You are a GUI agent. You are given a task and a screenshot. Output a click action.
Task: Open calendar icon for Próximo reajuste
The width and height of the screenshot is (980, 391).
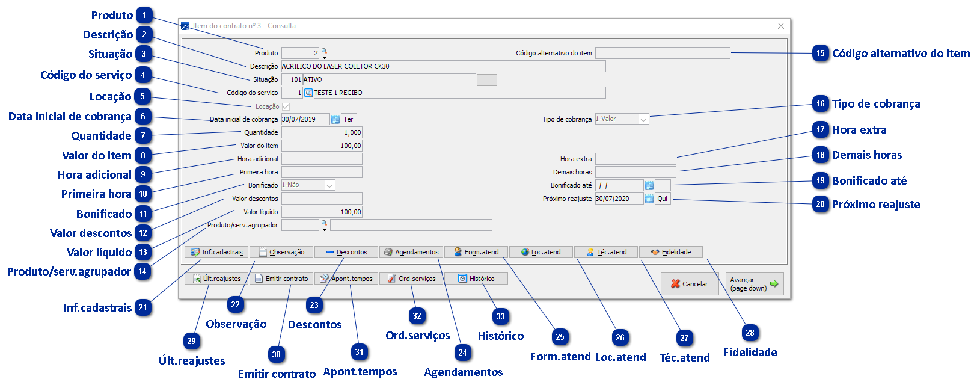(x=649, y=199)
